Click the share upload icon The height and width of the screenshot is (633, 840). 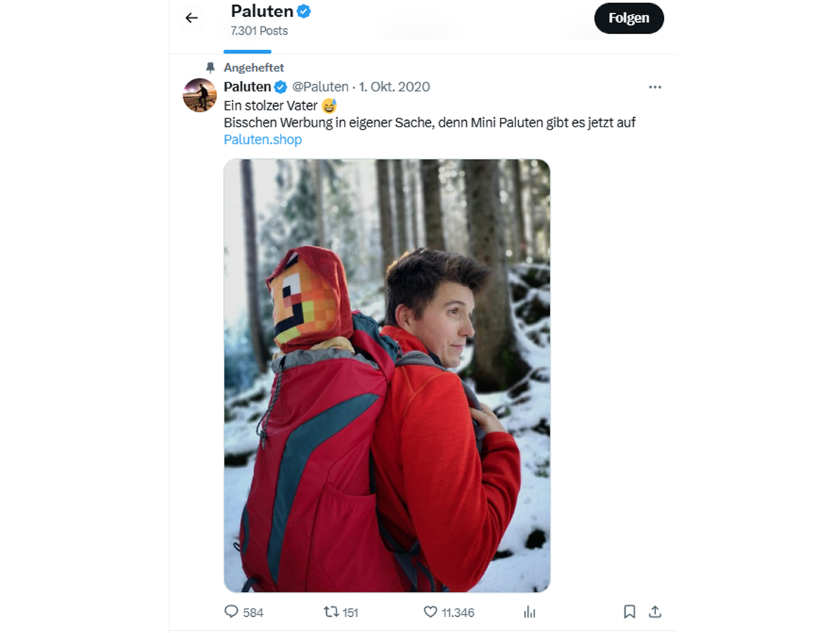(x=655, y=612)
